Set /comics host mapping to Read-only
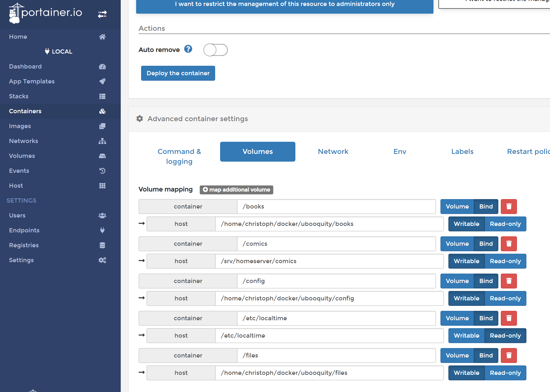 point(505,261)
